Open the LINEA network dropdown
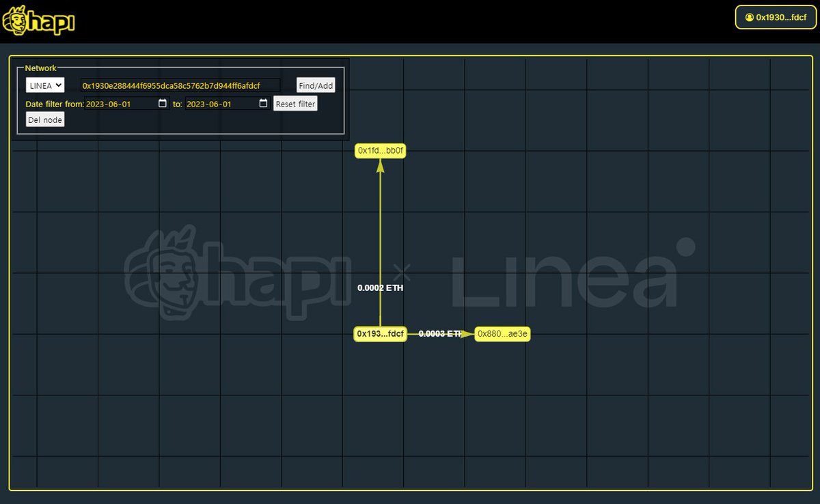The image size is (820, 504). tap(45, 85)
